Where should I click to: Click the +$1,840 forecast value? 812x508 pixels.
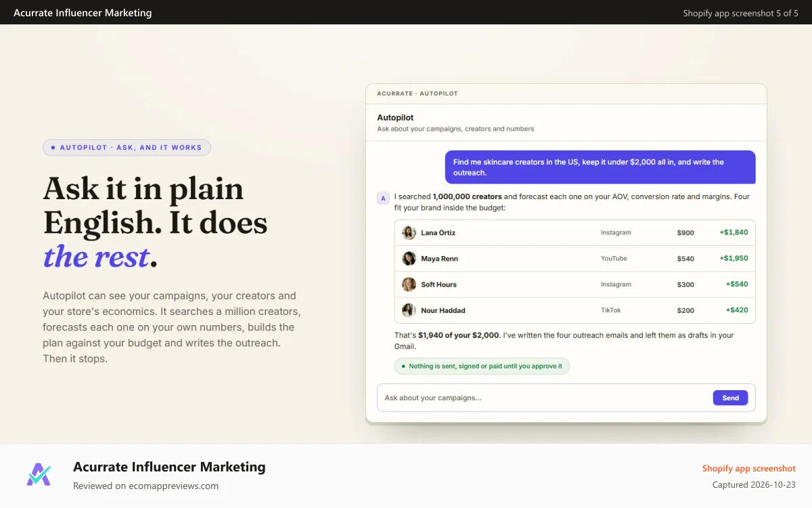click(734, 232)
